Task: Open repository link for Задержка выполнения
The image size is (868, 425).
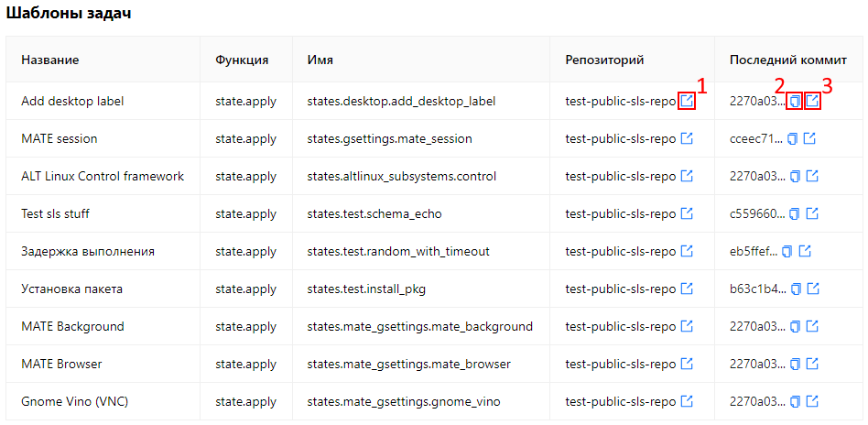Action: [687, 251]
